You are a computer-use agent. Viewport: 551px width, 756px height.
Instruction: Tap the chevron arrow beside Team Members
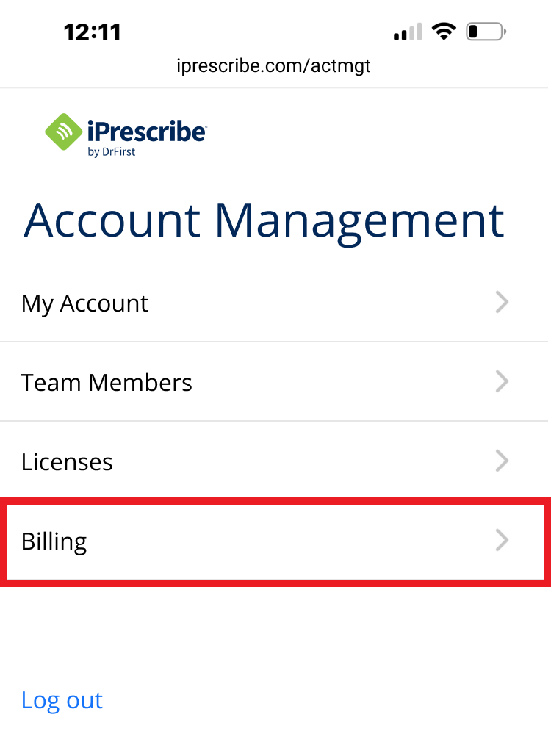(502, 382)
